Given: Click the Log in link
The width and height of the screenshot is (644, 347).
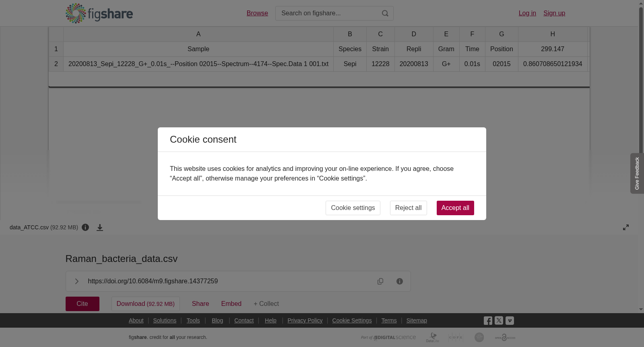Looking at the screenshot, I should (527, 13).
